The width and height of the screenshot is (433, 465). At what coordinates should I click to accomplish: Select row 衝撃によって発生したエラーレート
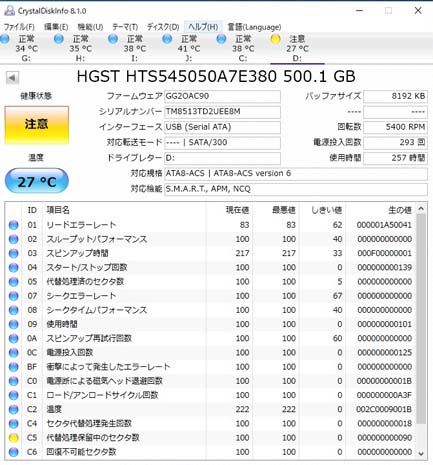click(210, 367)
